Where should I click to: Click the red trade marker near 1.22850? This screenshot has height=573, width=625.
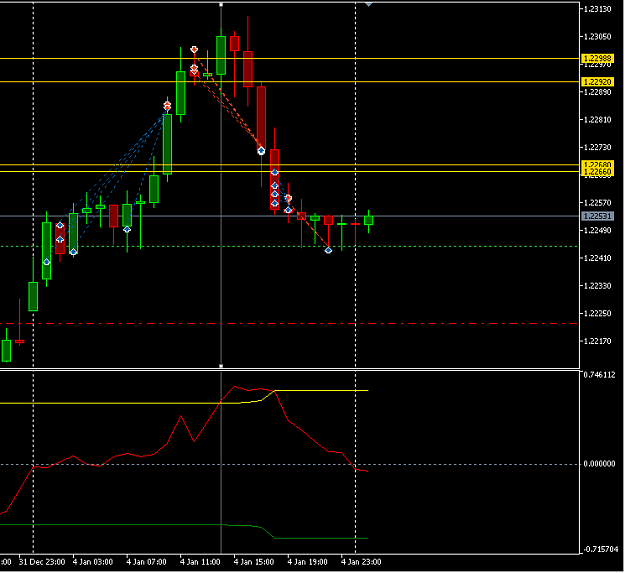[x=167, y=106]
